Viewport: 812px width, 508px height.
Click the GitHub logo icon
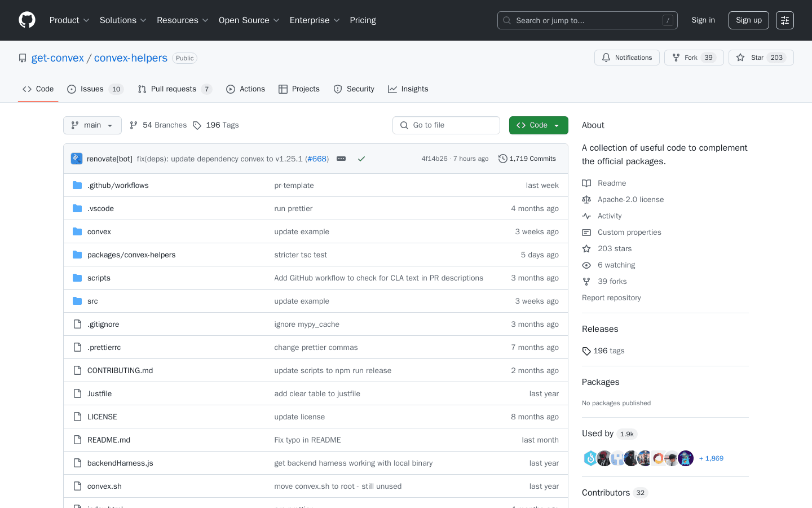(x=27, y=20)
